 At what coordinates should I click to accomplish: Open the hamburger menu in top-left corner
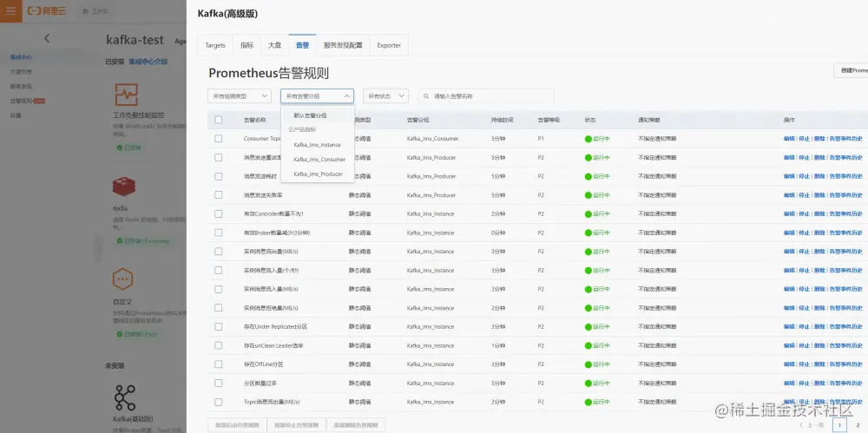(x=10, y=11)
